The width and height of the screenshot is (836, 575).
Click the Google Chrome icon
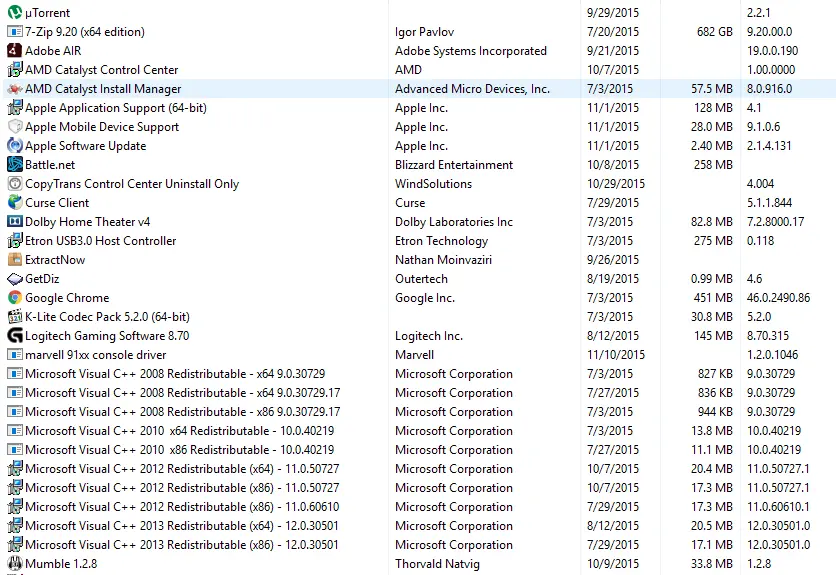click(x=15, y=298)
